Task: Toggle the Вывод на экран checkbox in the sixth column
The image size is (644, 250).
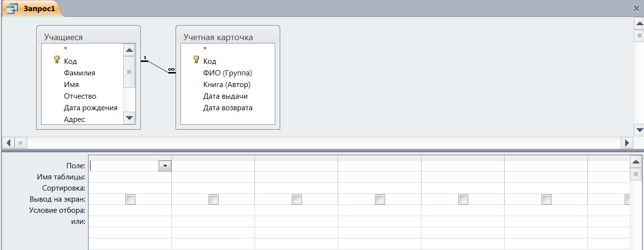Action: (546, 199)
